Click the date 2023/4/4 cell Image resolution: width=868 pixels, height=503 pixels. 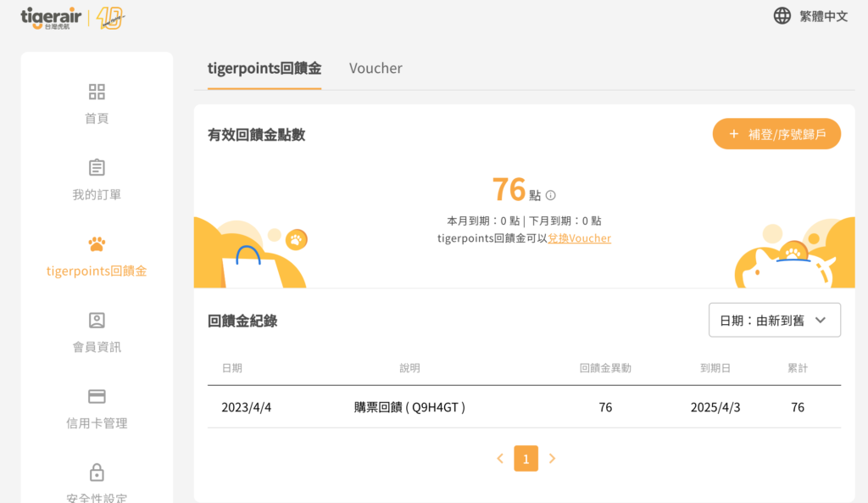[247, 407]
